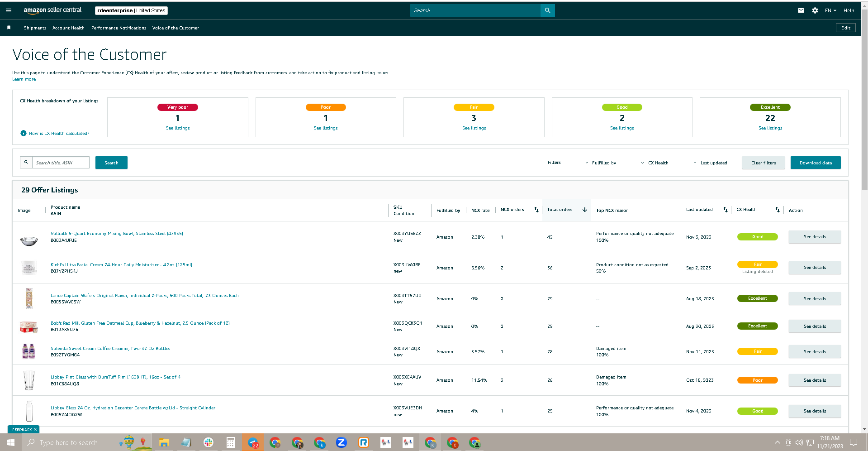See listings under Poor
Screen dimensions: 868x451
pyautogui.click(x=326, y=128)
